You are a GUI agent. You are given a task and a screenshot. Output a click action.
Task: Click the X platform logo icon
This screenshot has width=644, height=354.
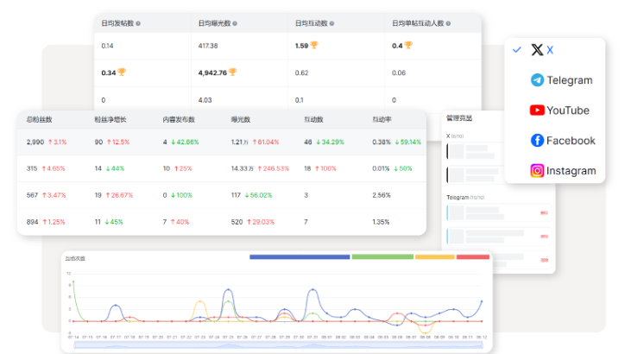[x=537, y=50]
